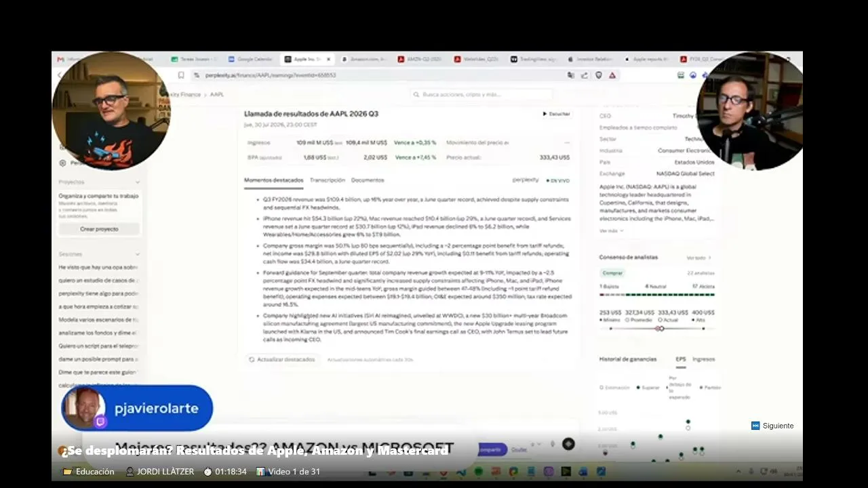Open session 'Quiero un script para el teleprom'
The image size is (868, 488).
coord(98,346)
